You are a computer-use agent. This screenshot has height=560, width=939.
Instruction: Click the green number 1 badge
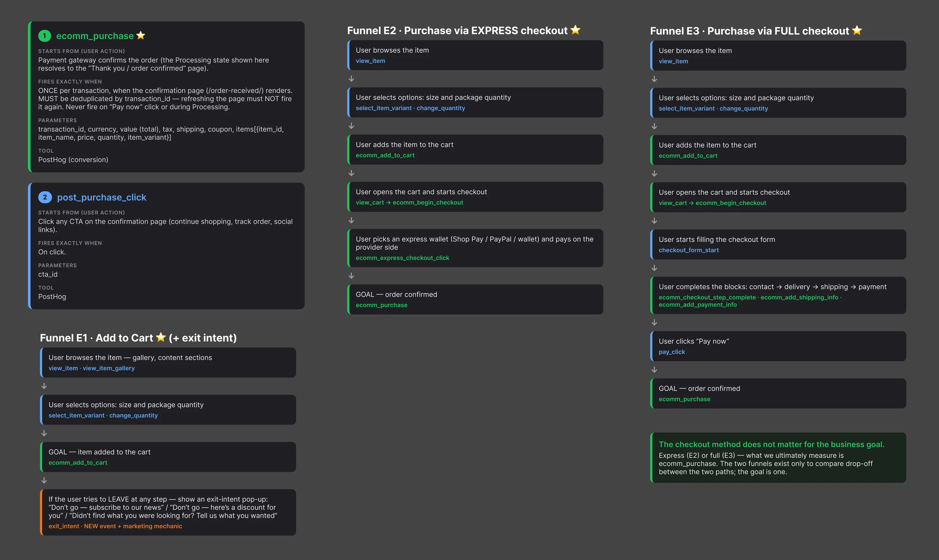click(x=45, y=36)
